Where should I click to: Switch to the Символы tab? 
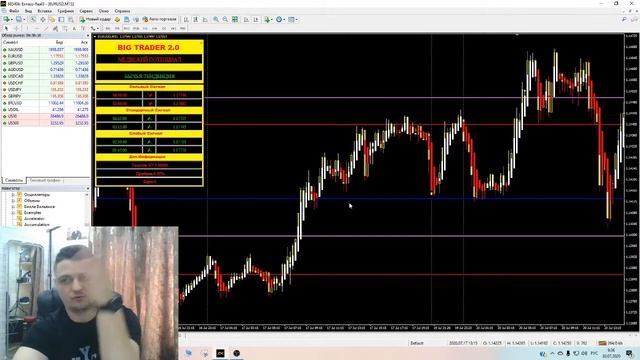(14, 180)
